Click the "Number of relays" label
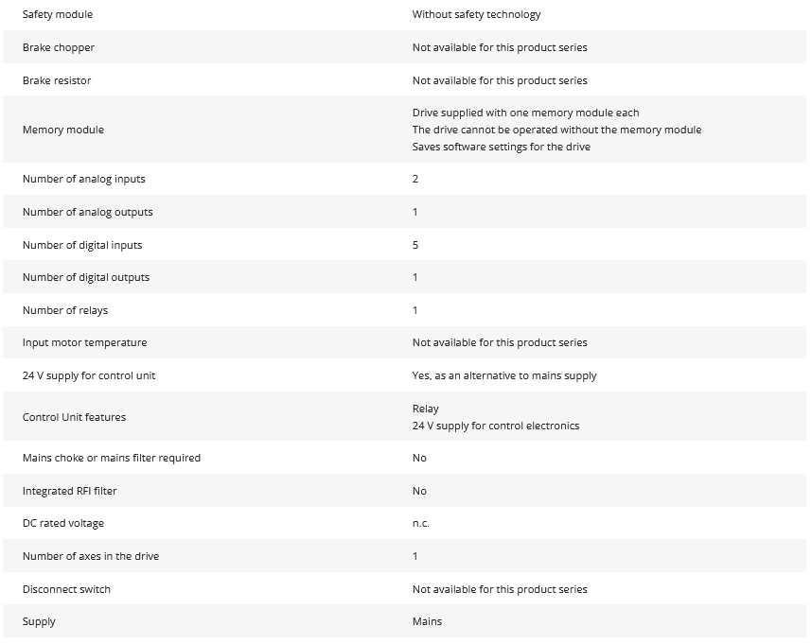This screenshot has width=812, height=644. [65, 310]
